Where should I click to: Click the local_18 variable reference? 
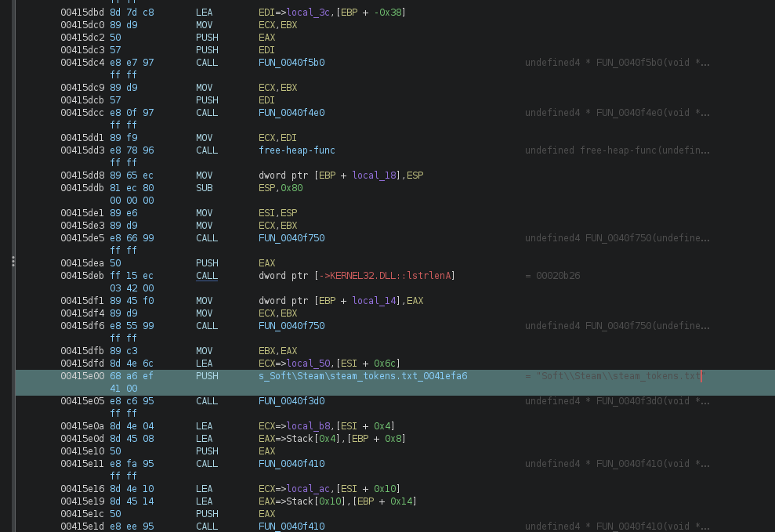tap(374, 176)
